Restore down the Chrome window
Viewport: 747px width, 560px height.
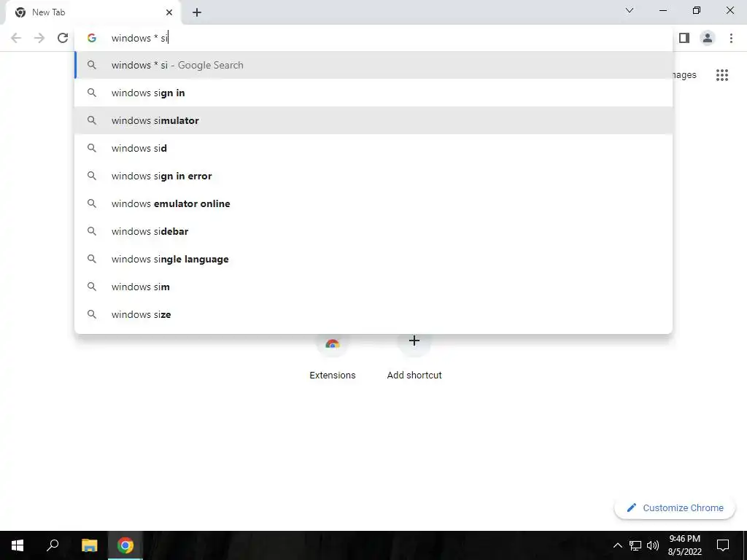pos(697,10)
